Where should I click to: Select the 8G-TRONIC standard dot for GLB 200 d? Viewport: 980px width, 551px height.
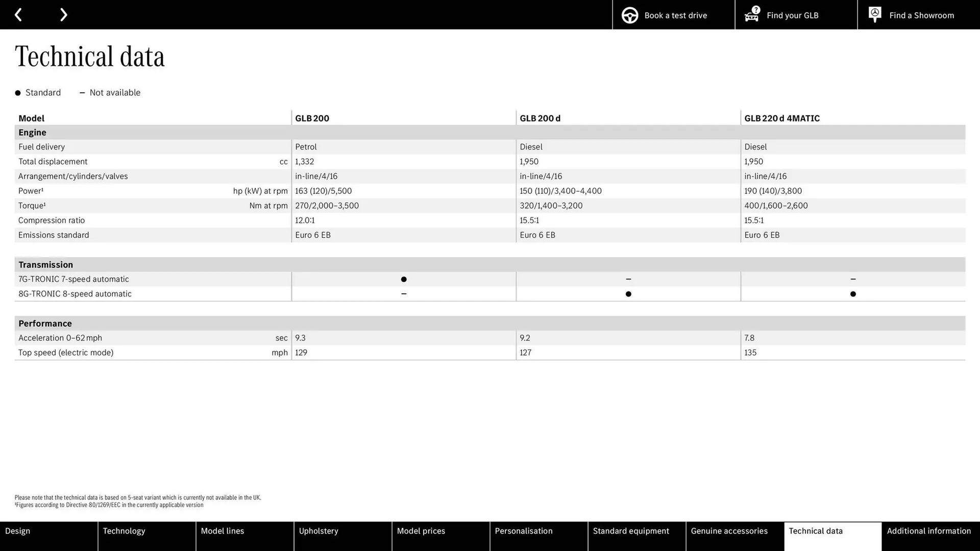[x=628, y=294]
